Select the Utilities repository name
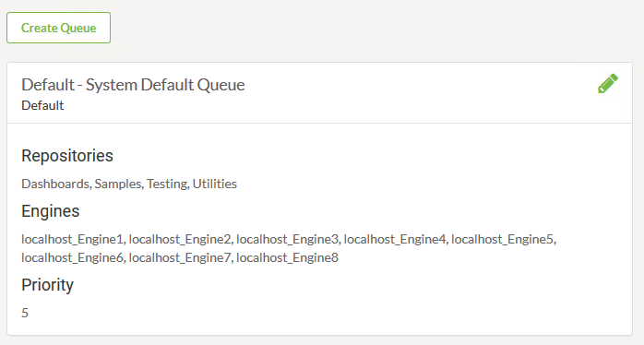Image resolution: width=644 pixels, height=345 pixels. (214, 184)
